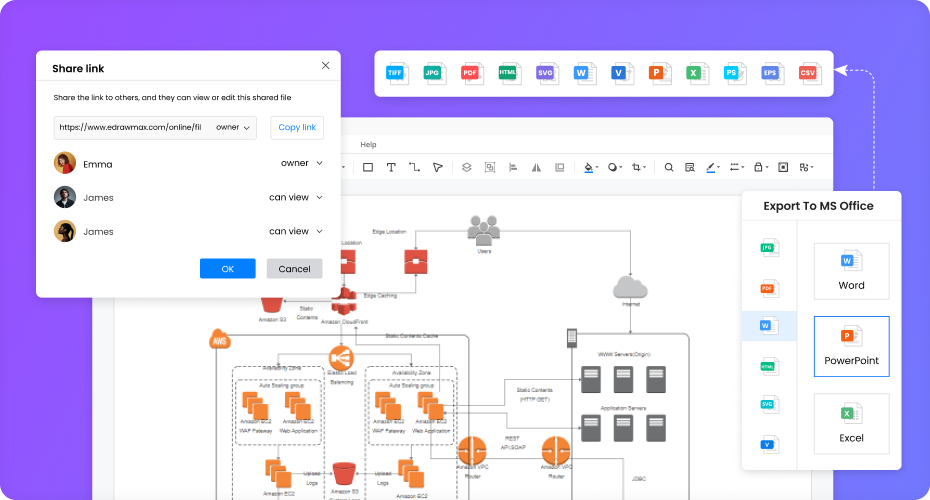
Task: Open the lock dropdown in toolbar
Action: pos(761,167)
